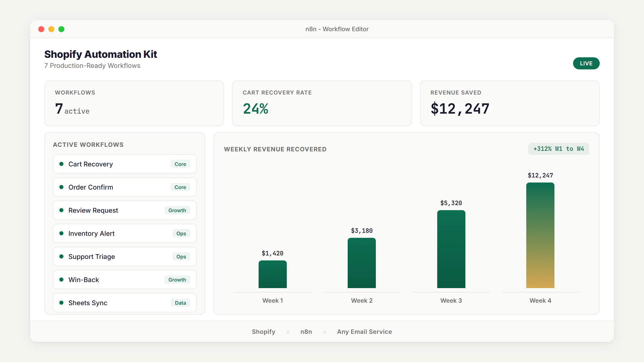Click the $1,420 bar value label
Image resolution: width=644 pixels, height=362 pixels.
click(x=273, y=253)
